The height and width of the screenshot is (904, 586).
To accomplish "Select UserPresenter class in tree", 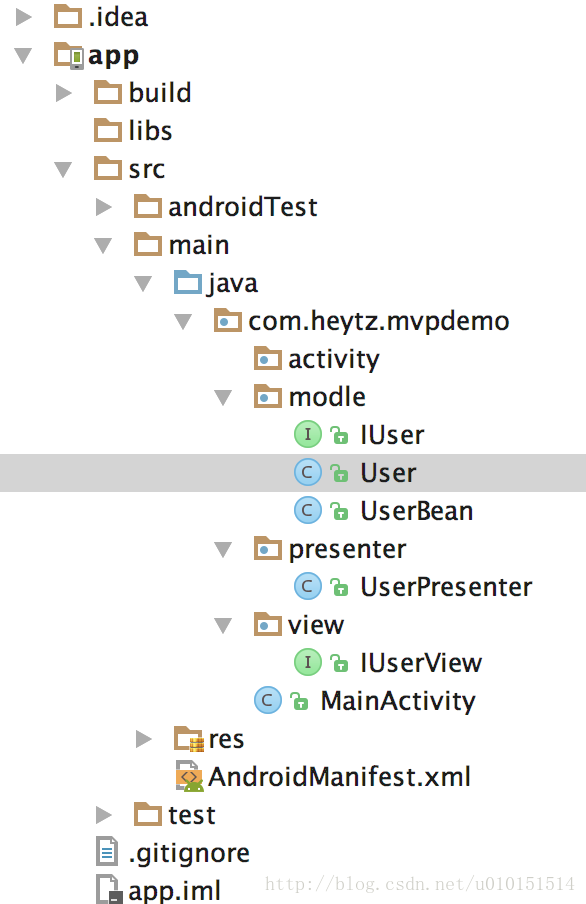I will (446, 587).
